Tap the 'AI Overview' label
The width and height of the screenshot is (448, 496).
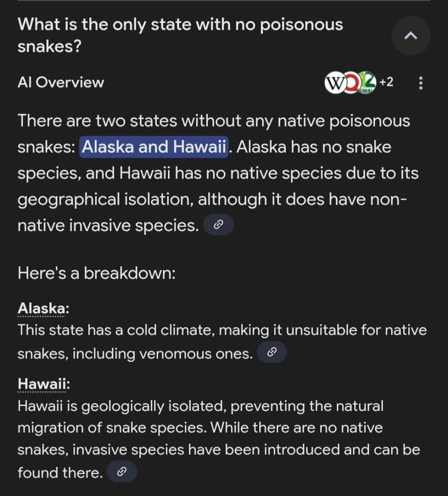[x=60, y=83]
